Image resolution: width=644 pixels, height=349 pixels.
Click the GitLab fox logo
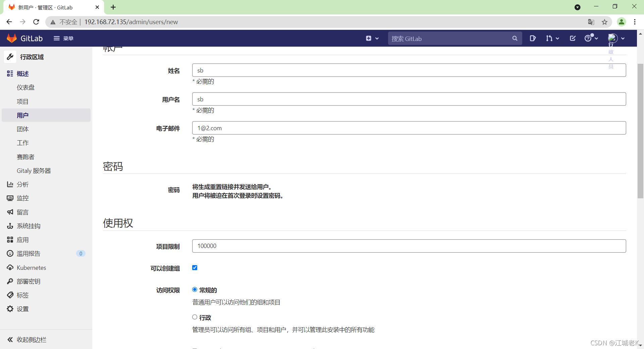12,38
